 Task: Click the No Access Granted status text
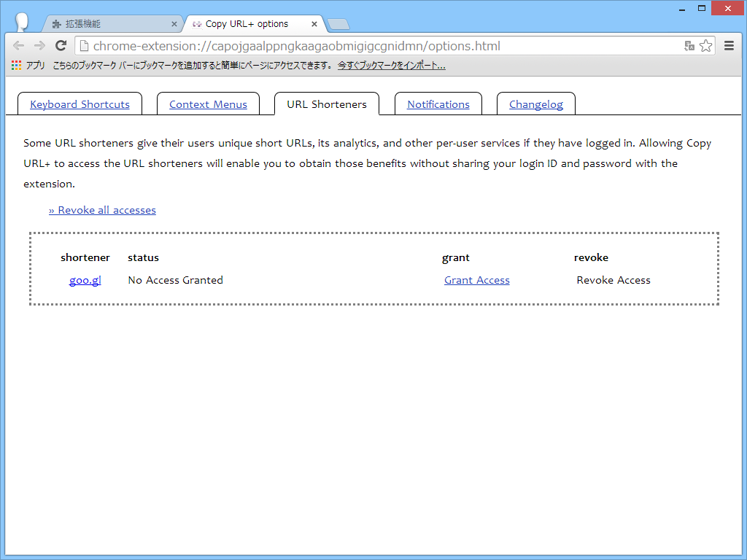click(x=175, y=280)
